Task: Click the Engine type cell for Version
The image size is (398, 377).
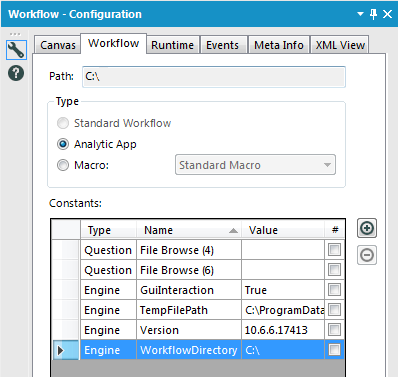Action: pos(108,330)
